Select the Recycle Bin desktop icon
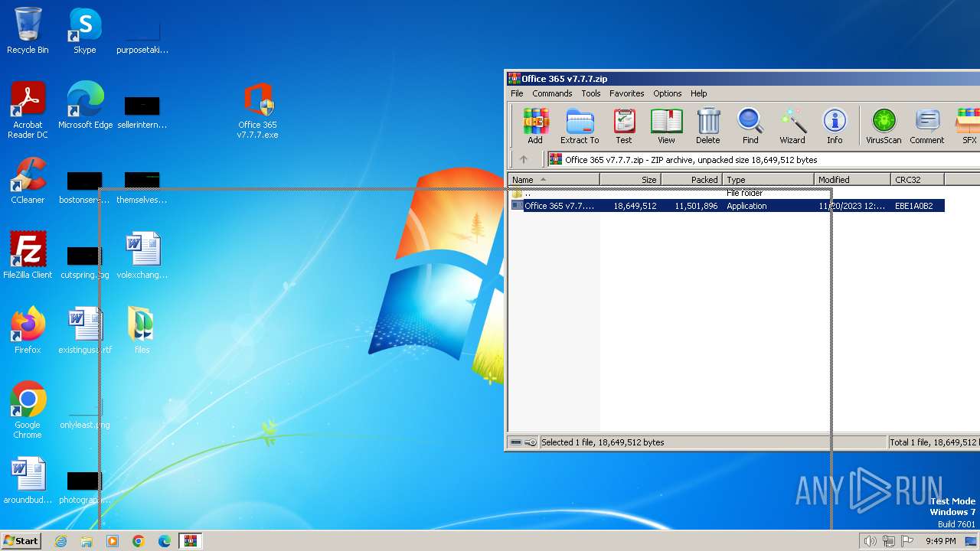The height and width of the screenshot is (551, 980). tap(28, 31)
